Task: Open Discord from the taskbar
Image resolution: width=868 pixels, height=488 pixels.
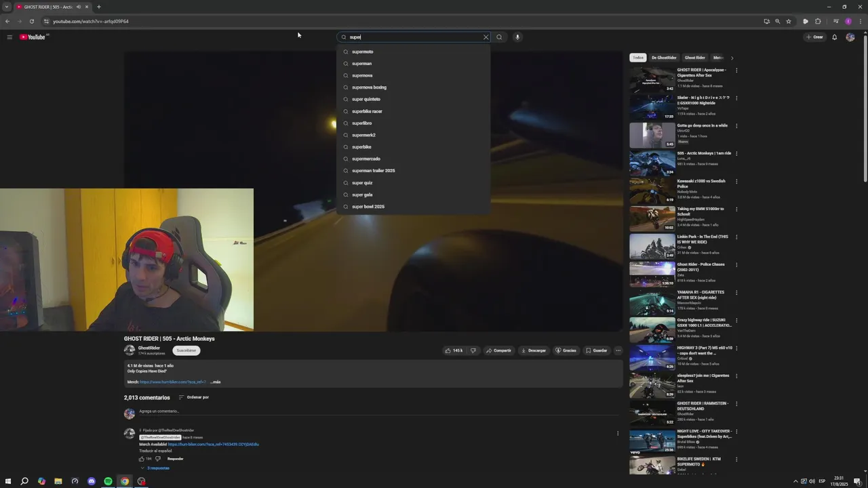Action: [92, 481]
